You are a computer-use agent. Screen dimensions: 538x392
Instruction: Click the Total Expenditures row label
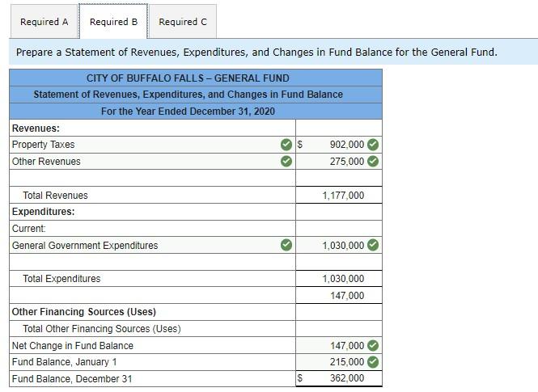coord(61,279)
